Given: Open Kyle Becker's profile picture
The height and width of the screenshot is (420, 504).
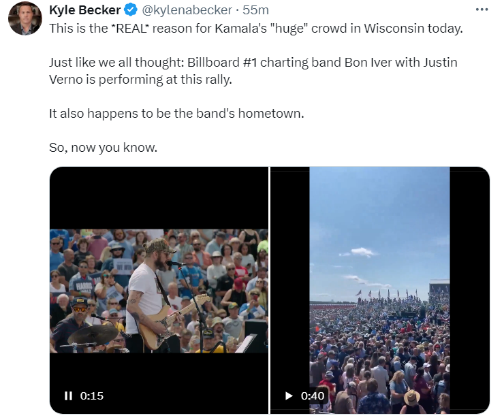Looking at the screenshot, I should point(25,18).
